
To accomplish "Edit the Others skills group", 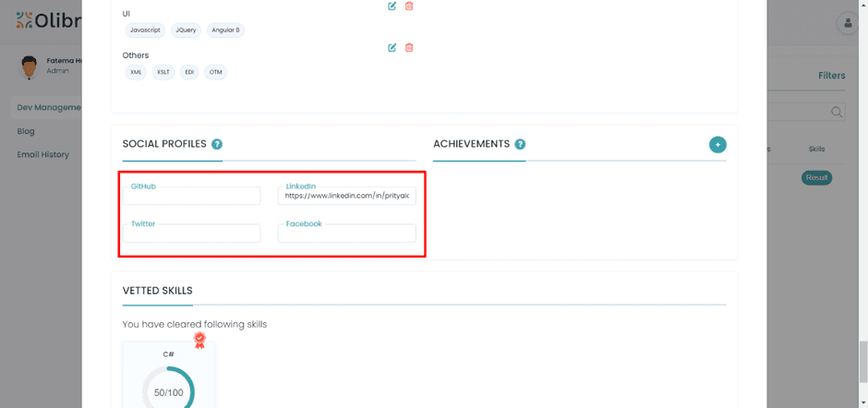I will pos(392,48).
